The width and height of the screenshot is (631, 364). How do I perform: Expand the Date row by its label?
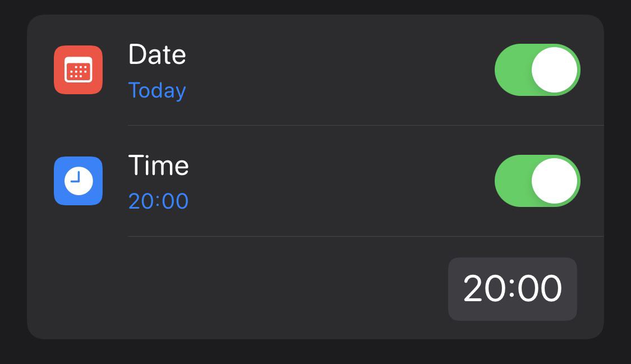coord(157,54)
